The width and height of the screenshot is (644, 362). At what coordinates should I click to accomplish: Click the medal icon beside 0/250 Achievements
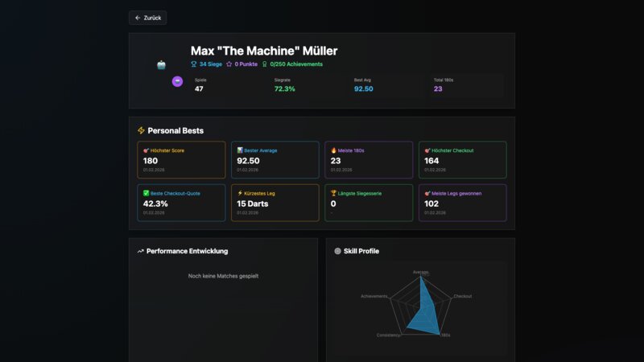[265, 64]
